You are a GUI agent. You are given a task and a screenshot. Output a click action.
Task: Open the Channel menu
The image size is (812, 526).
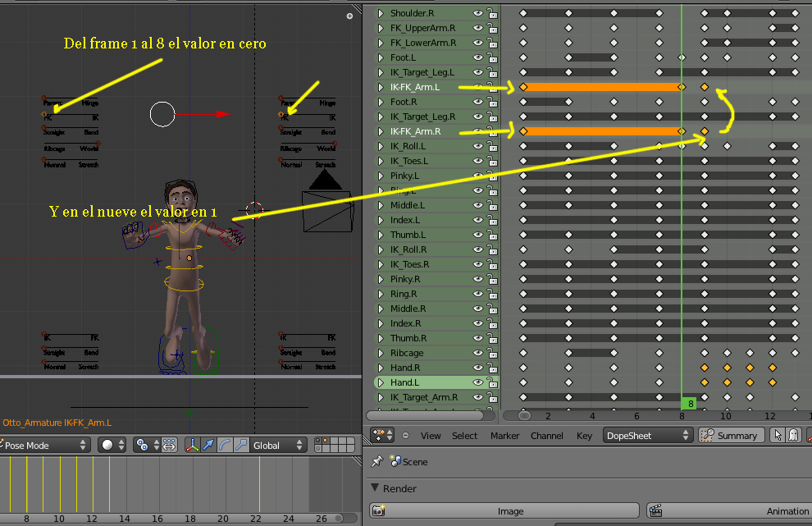[x=546, y=435]
